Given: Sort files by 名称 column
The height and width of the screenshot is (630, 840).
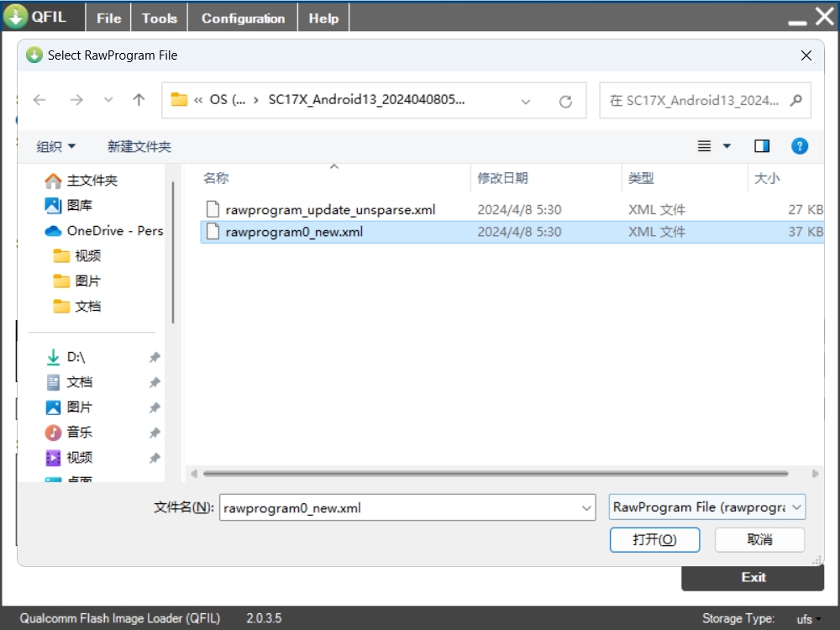Looking at the screenshot, I should click(x=216, y=178).
